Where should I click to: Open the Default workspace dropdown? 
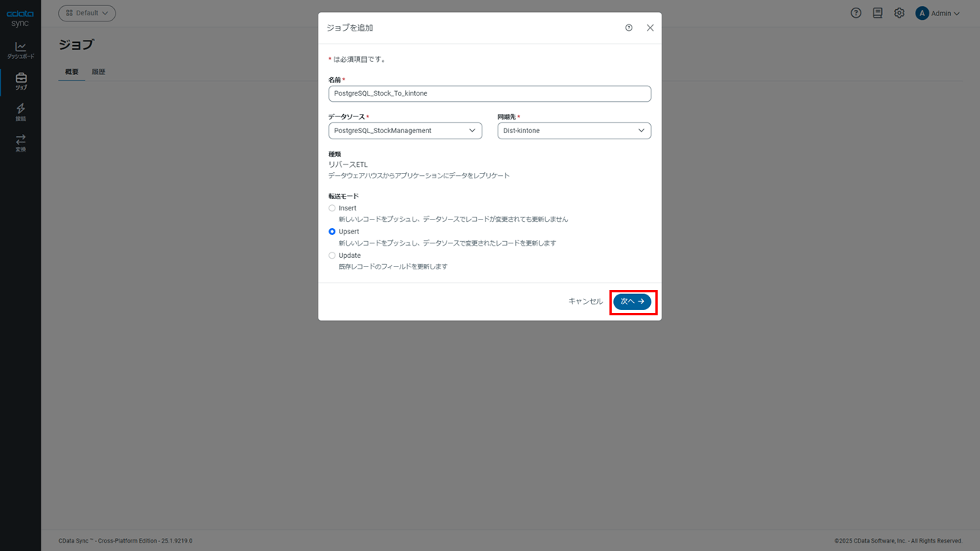(x=87, y=13)
